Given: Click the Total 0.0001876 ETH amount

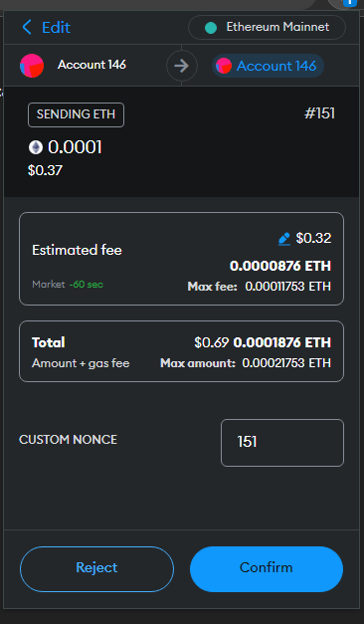Looking at the screenshot, I should tap(282, 342).
